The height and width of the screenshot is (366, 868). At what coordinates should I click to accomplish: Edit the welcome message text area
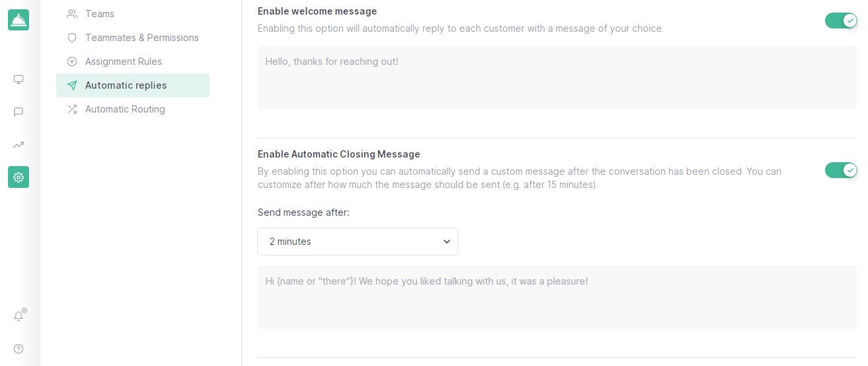(x=557, y=77)
